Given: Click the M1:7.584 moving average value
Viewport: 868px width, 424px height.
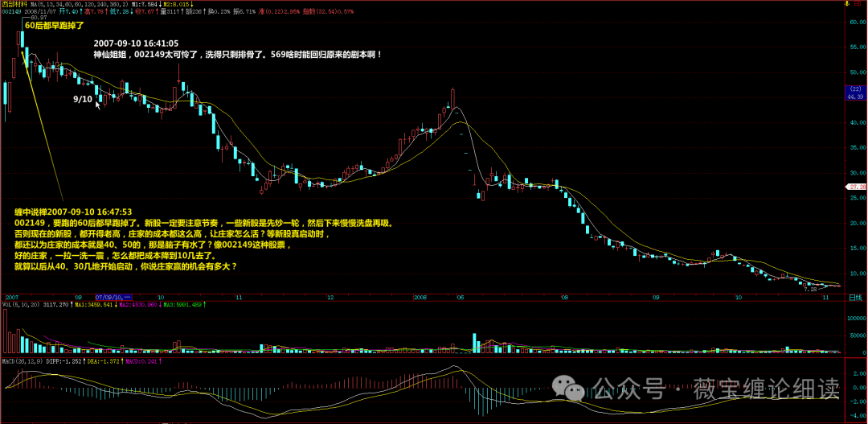Looking at the screenshot, I should [145, 5].
